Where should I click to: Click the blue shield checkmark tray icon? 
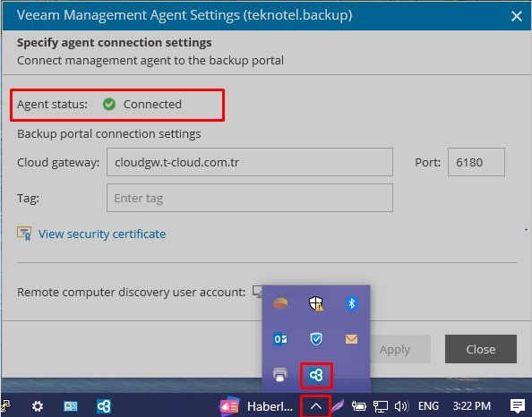pyautogui.click(x=316, y=339)
